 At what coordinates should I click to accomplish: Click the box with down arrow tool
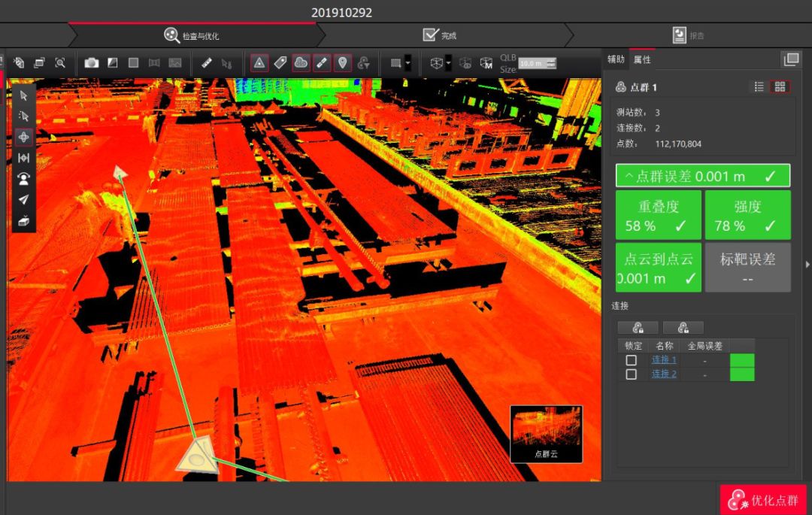pos(23,221)
